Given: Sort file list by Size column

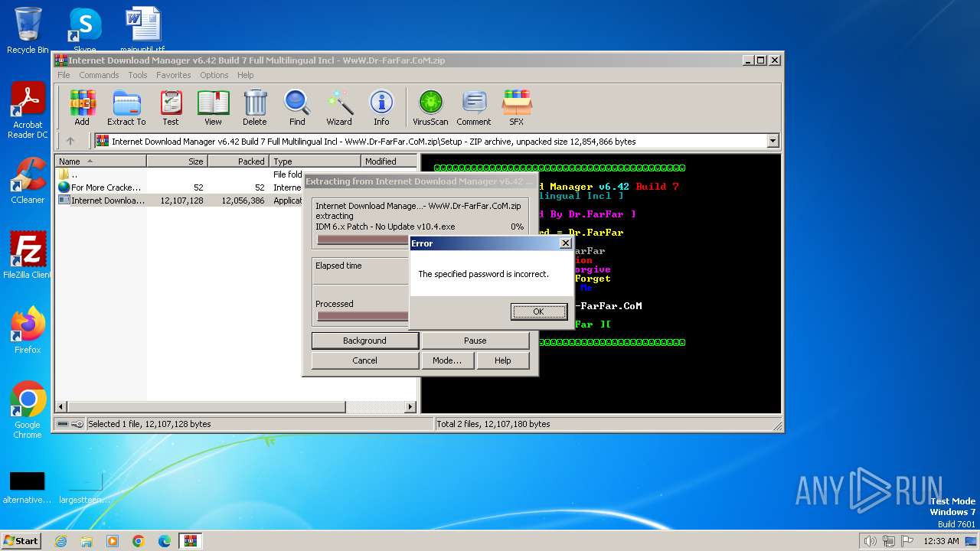Looking at the screenshot, I should tap(177, 161).
